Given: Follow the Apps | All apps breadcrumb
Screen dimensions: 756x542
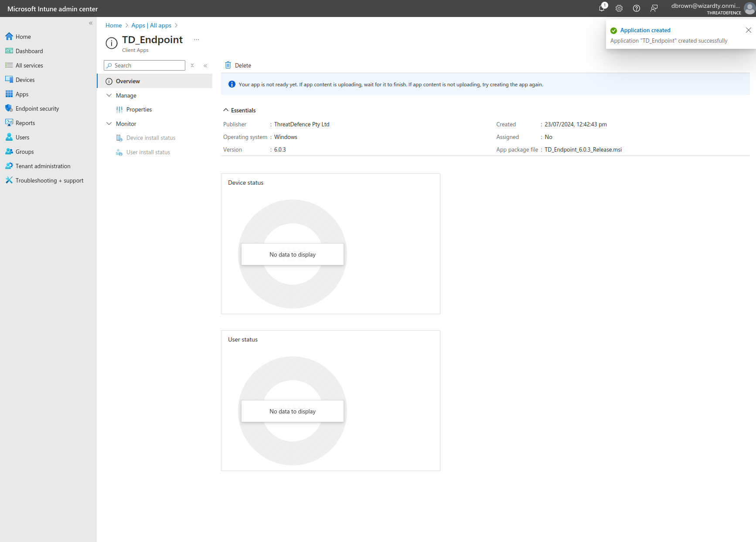Looking at the screenshot, I should pos(151,25).
